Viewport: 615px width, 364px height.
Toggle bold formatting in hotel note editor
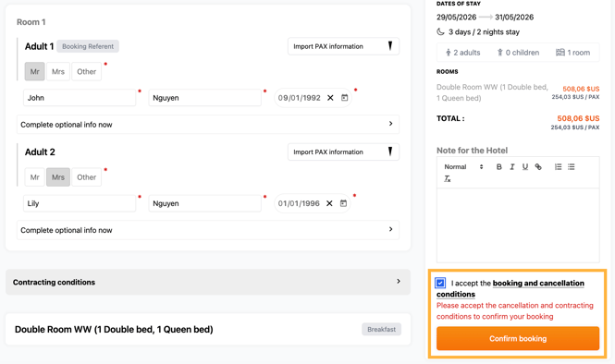pos(498,167)
